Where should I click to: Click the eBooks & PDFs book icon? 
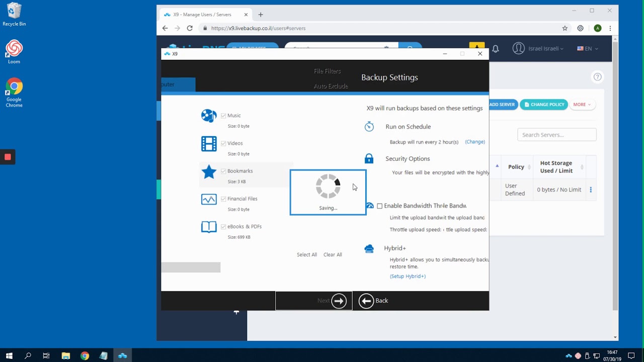[209, 227]
